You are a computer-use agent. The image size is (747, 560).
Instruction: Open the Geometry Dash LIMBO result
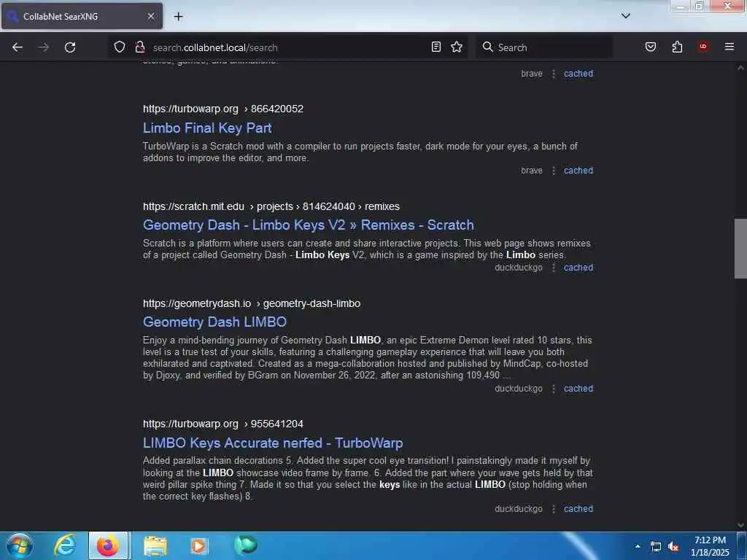click(x=214, y=322)
